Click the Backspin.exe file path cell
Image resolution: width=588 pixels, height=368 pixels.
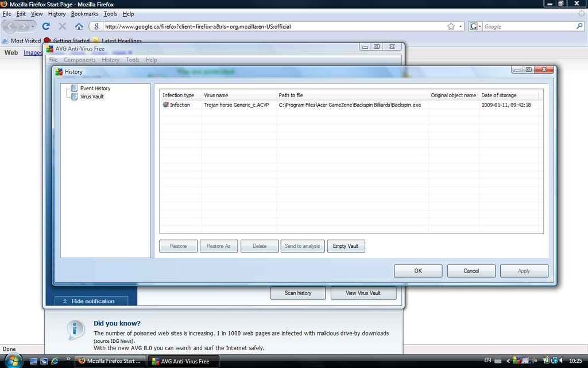pos(350,105)
